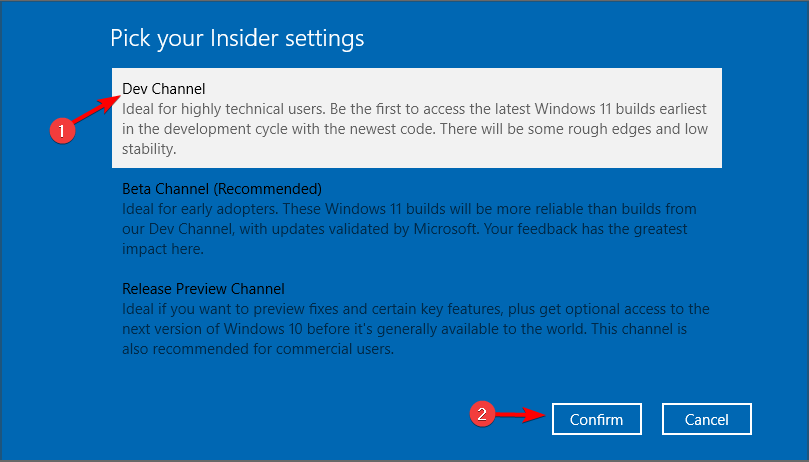
Task: Click "Ideal if you want to preview fixes" line
Action: click(415, 309)
